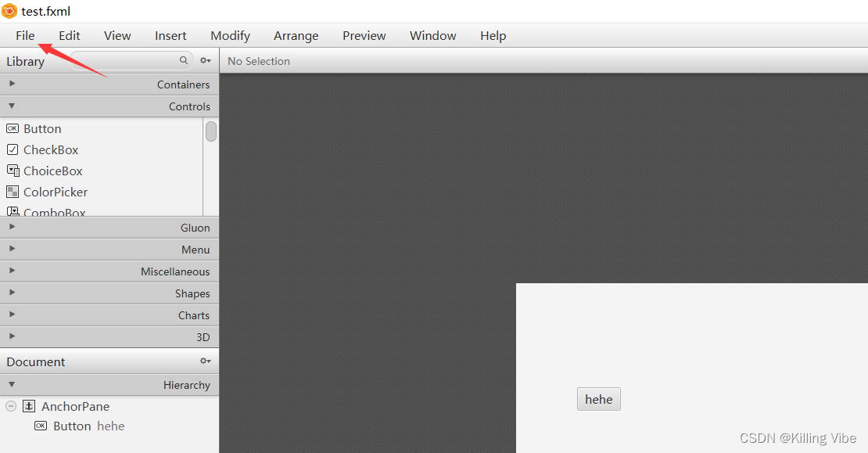Open the Arrange menu

[296, 36]
